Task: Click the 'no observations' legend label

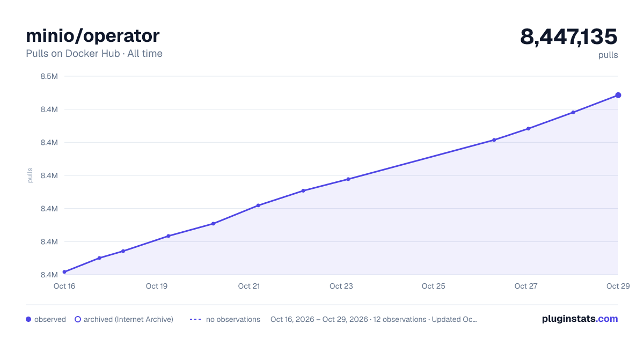Action: [x=233, y=319]
